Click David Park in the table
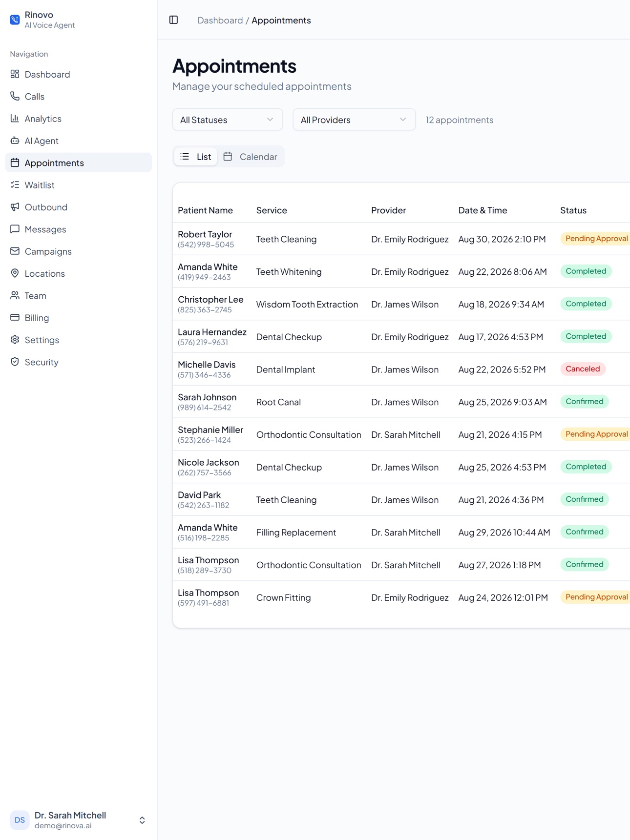Viewport: 630px width, 840px height. (199, 495)
